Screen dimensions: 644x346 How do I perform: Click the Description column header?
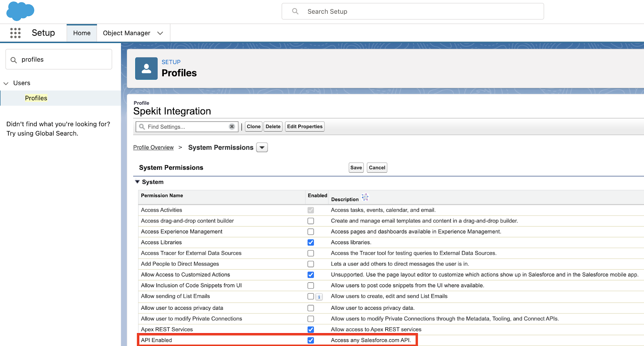345,199
